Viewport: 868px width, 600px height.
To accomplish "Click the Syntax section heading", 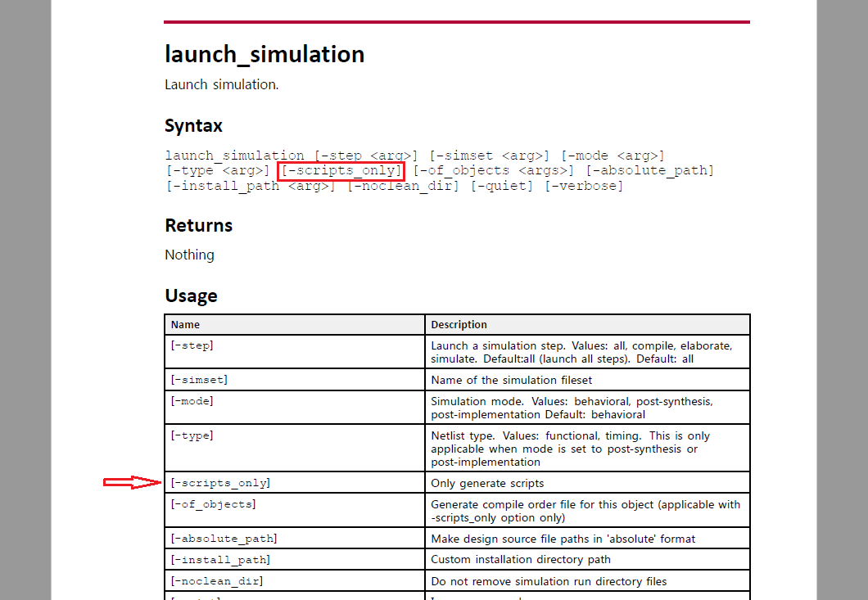I will coord(193,125).
